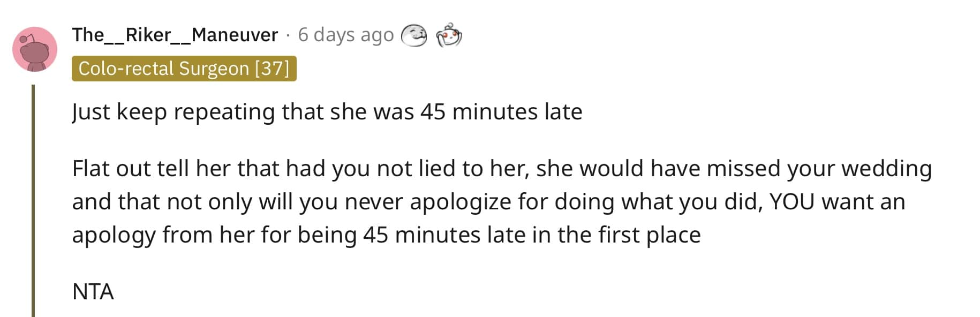
Task: Click the 'NTA' verdict text
Action: pyautogui.click(x=93, y=292)
